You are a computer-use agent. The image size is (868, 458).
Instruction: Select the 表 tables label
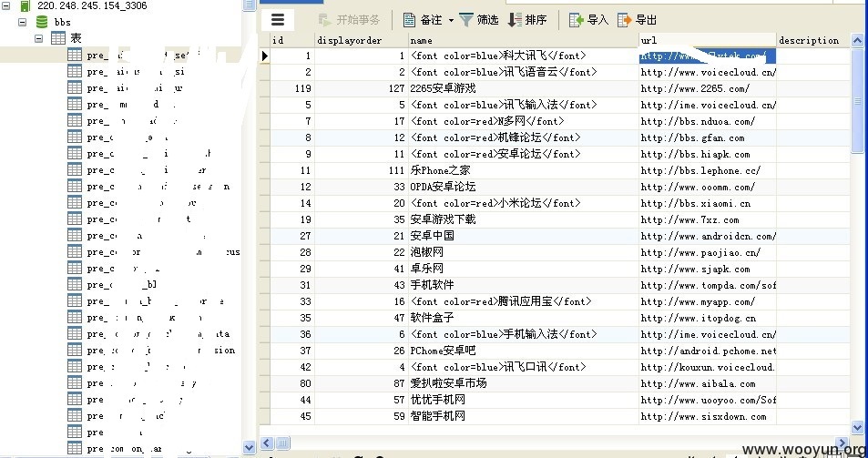click(76, 38)
